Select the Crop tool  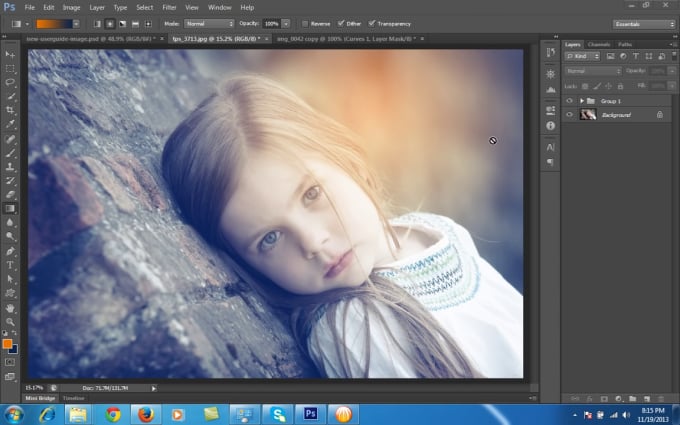(10, 110)
